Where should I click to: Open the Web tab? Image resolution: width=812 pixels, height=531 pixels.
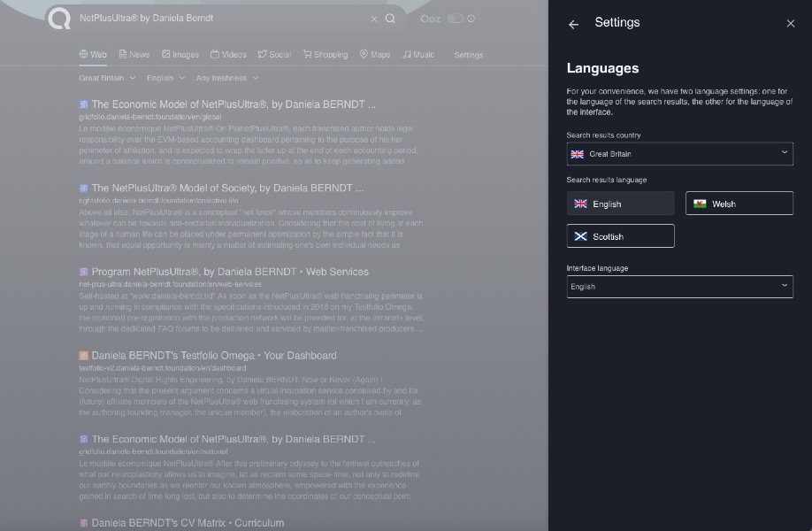click(93, 54)
